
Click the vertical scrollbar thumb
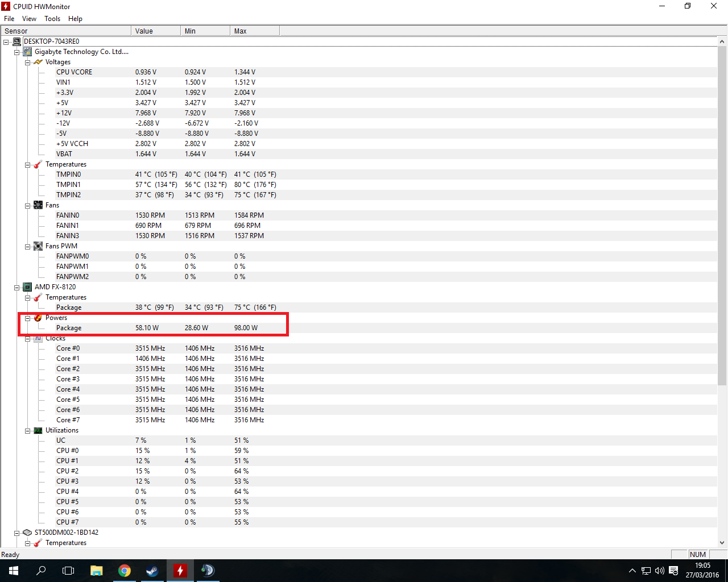click(x=722, y=216)
